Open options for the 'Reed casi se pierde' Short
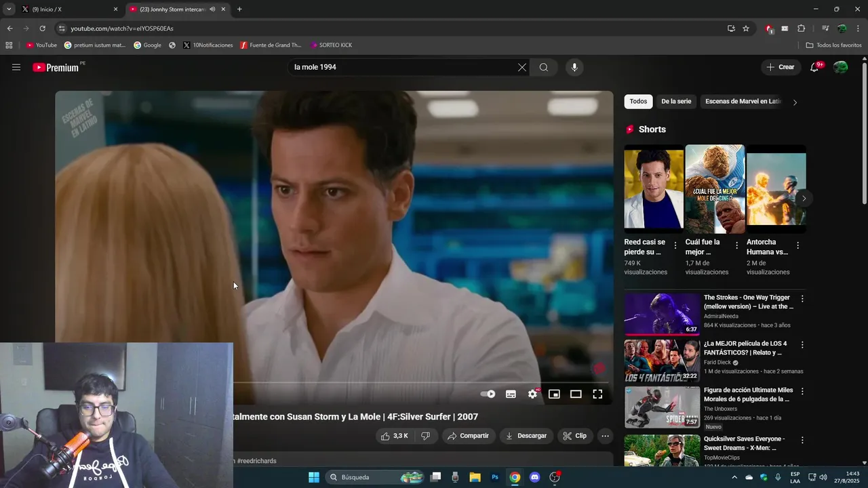This screenshot has width=868, height=488. pyautogui.click(x=675, y=245)
